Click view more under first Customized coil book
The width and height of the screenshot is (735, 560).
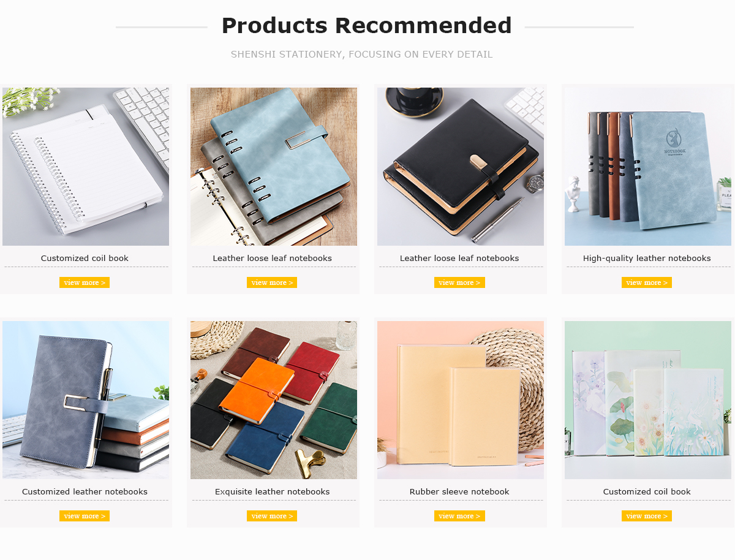pos(85,282)
